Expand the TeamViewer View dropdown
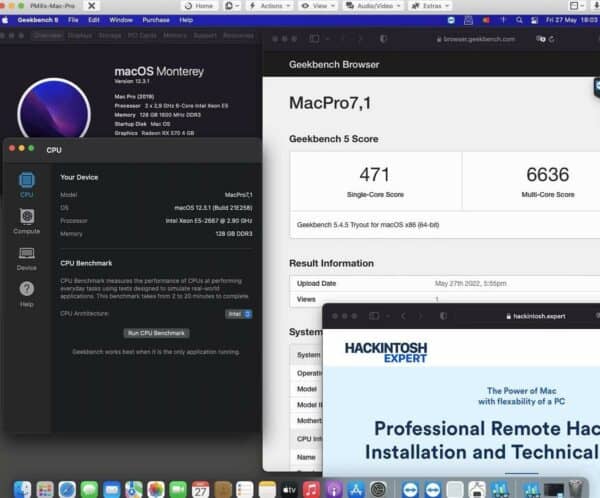This screenshot has height=498, width=600. pos(318,6)
